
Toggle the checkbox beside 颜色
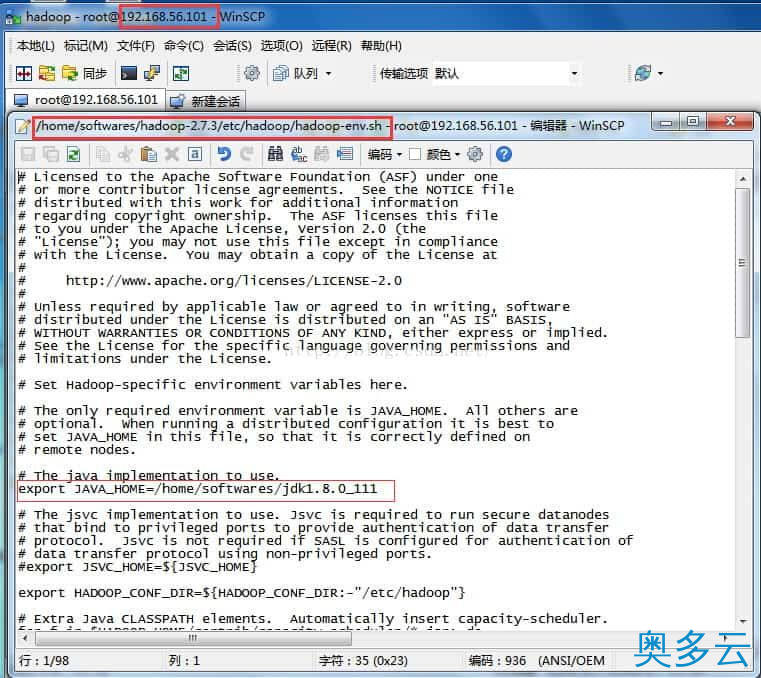(x=415, y=154)
